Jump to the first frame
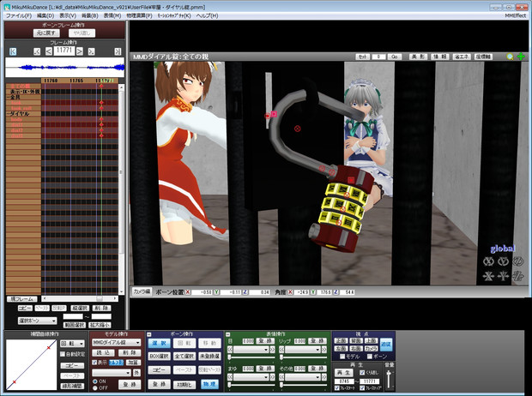 [13, 51]
